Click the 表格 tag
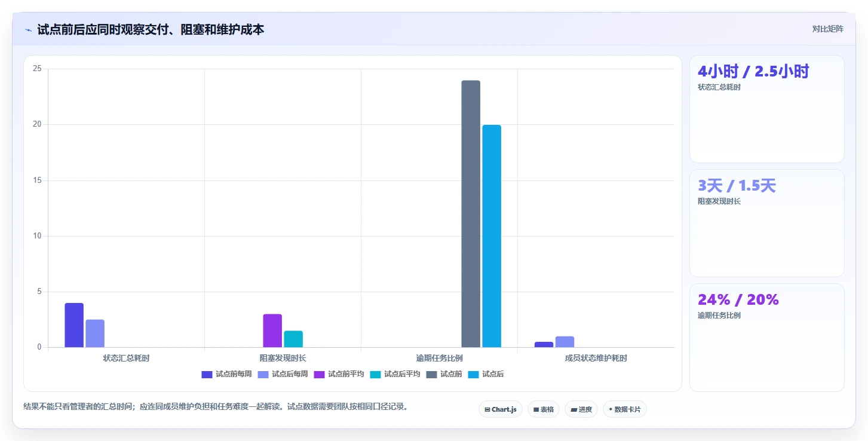 544,409
